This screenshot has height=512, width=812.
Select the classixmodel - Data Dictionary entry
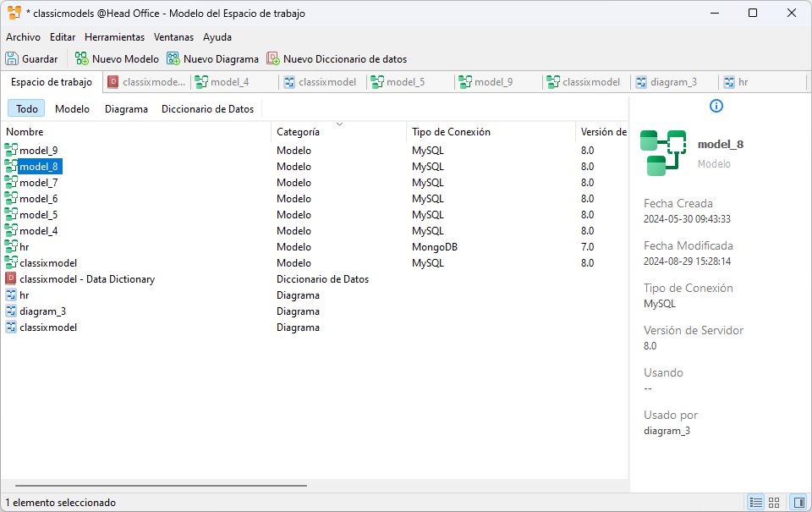point(87,278)
